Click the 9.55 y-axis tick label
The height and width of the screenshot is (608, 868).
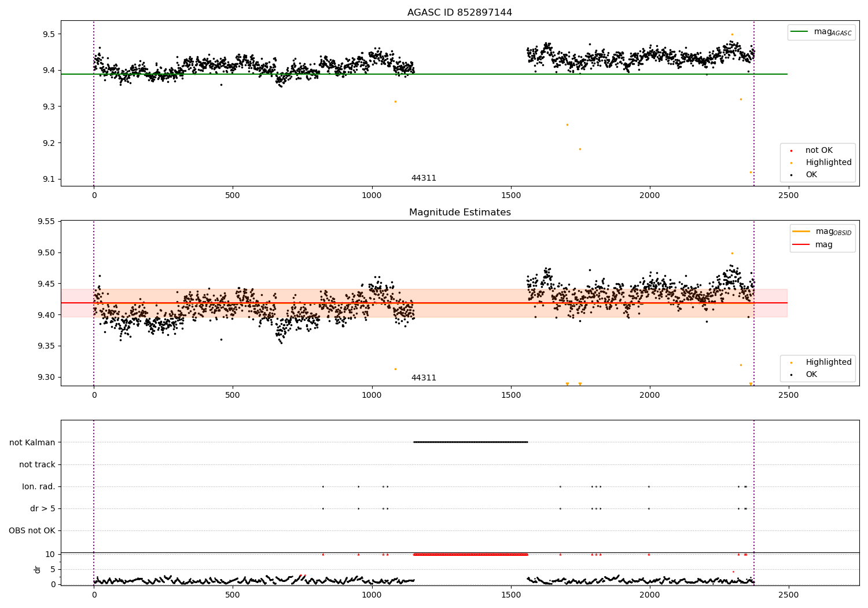pos(46,222)
